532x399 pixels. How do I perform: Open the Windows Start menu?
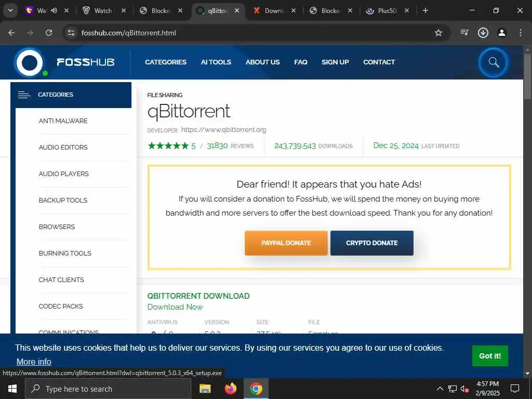12,389
